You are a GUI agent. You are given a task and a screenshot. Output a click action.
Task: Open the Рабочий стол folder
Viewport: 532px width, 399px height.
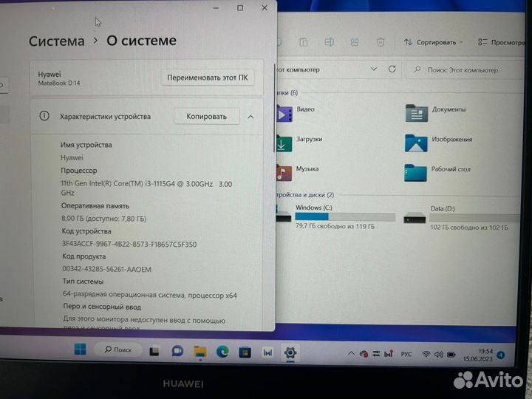(437, 173)
